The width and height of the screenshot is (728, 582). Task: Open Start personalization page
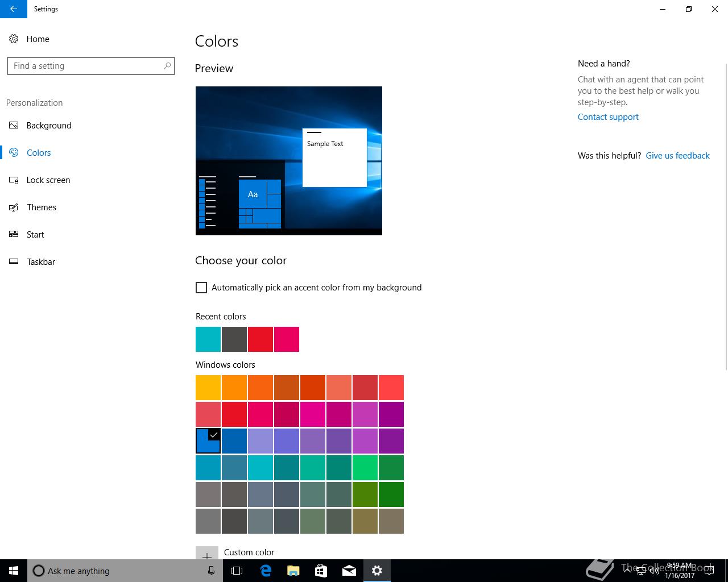[x=35, y=234]
